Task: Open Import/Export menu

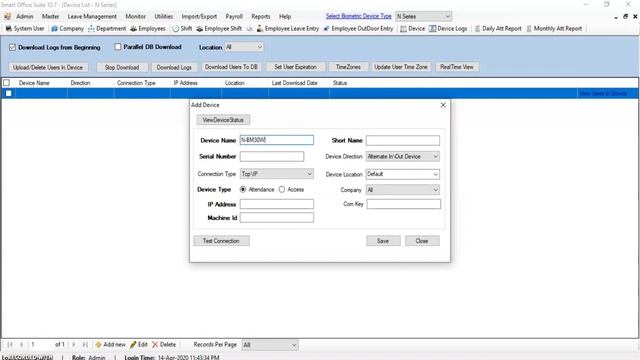Action: click(x=199, y=17)
